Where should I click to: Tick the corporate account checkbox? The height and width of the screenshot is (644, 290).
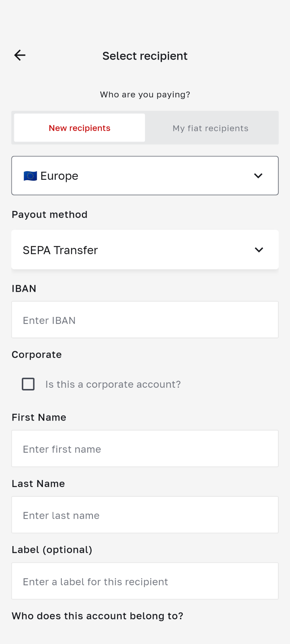click(28, 384)
